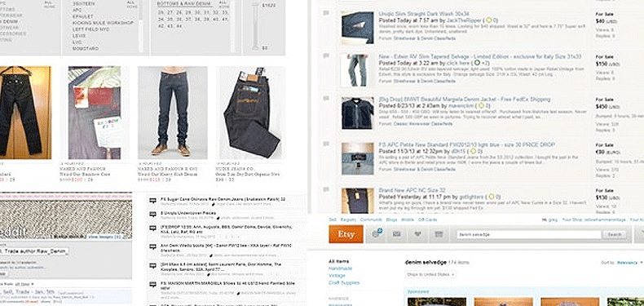Click the Uniqlo jeans listing thumbnail
This screenshot has height=306, width=644.
click(x=357, y=27)
